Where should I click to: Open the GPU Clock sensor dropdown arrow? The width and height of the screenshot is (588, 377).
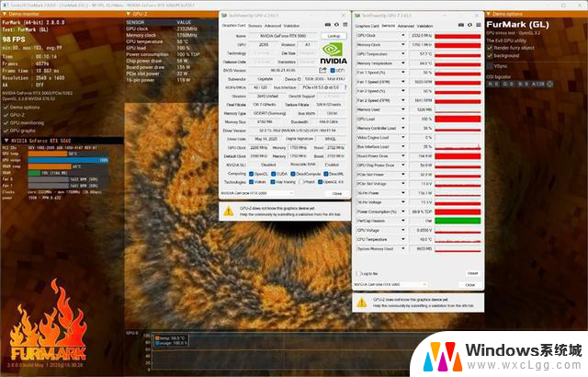403,35
